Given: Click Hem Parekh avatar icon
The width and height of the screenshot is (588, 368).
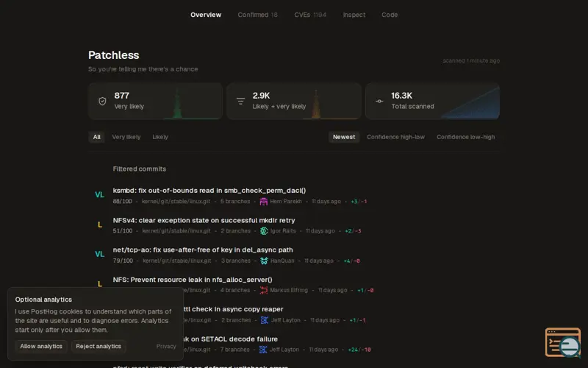Looking at the screenshot, I should pos(264,202).
